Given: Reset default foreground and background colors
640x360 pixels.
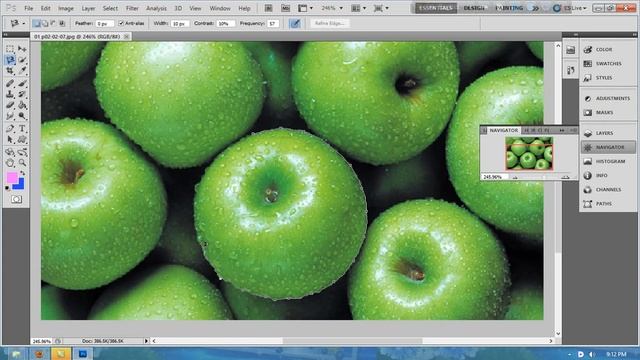Looking at the screenshot, I should tap(7, 189).
